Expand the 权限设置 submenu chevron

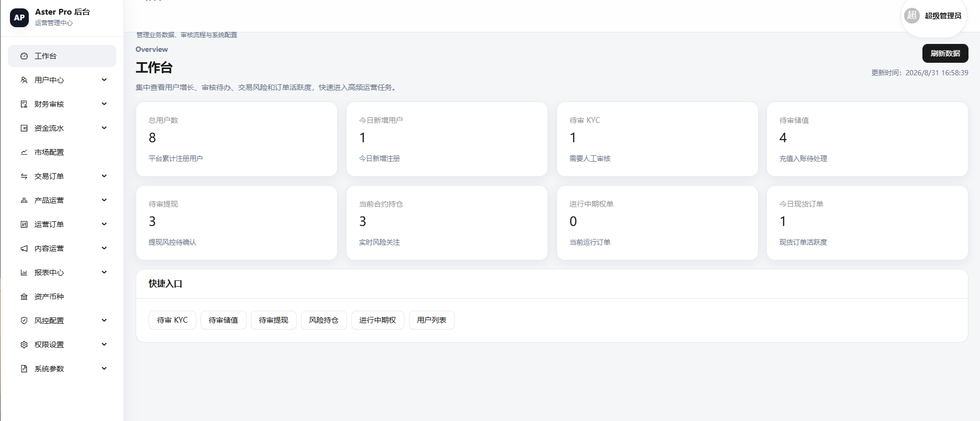(104, 345)
